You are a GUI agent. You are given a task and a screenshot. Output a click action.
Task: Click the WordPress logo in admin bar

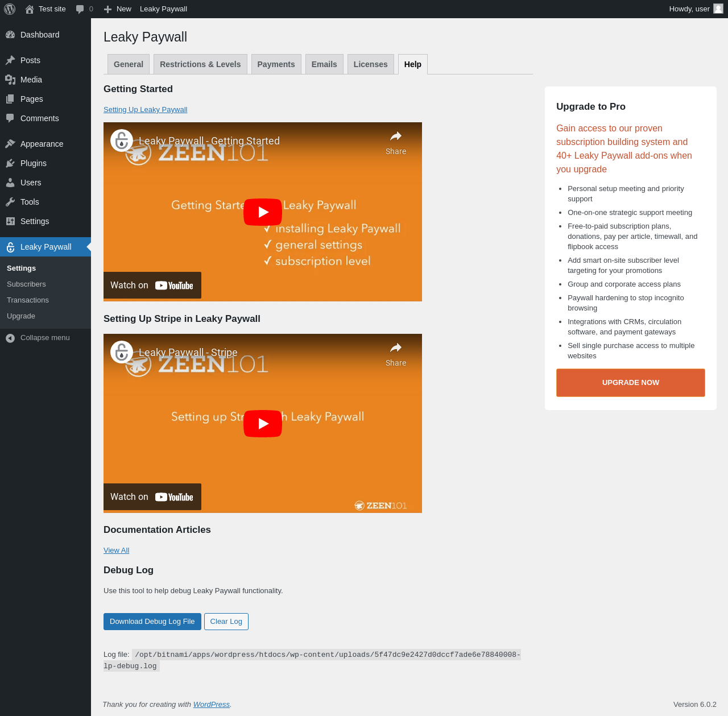tap(10, 9)
